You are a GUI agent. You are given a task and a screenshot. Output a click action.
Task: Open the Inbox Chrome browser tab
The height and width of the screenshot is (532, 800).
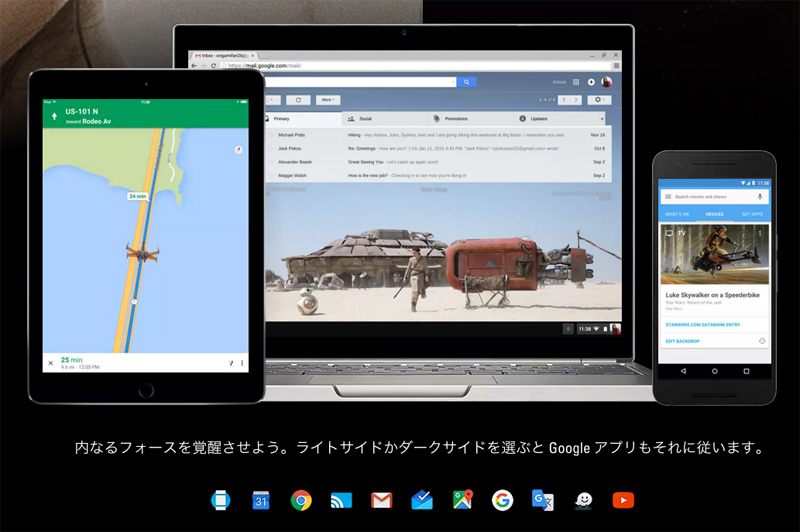224,56
